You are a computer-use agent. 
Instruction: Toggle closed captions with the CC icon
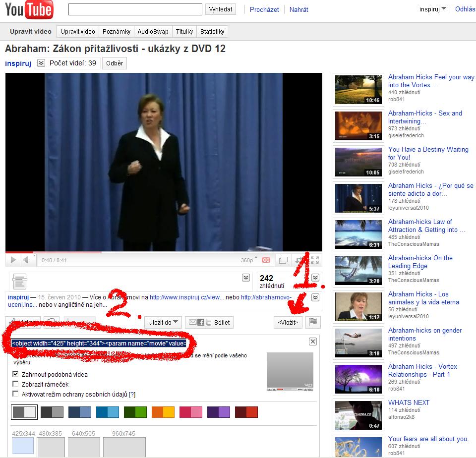(x=266, y=260)
